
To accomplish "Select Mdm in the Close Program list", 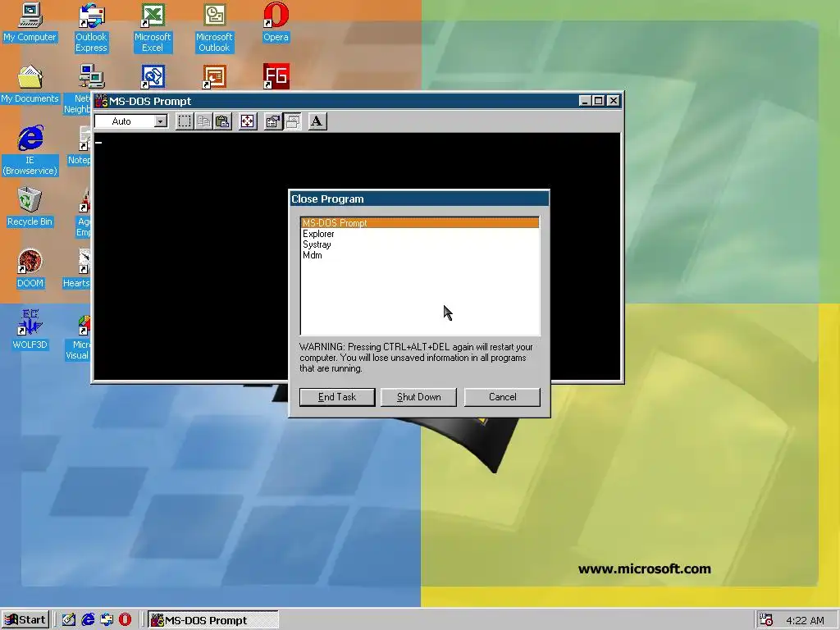I will (420, 255).
